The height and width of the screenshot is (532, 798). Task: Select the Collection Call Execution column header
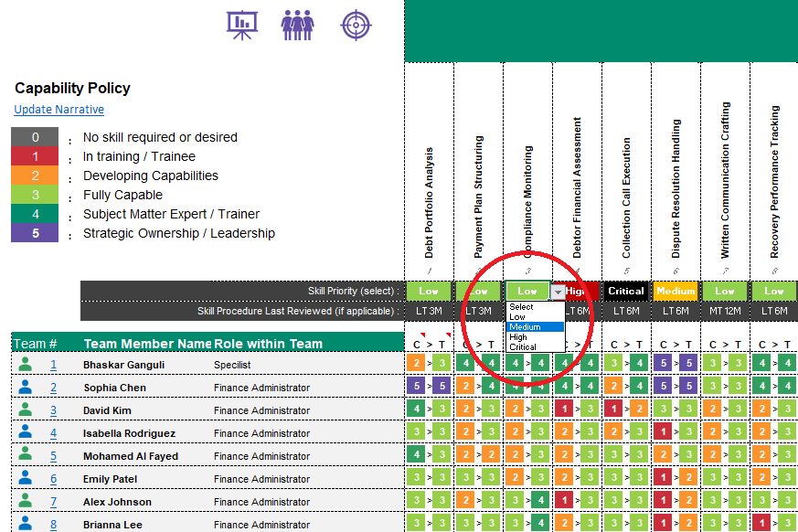pos(626,197)
